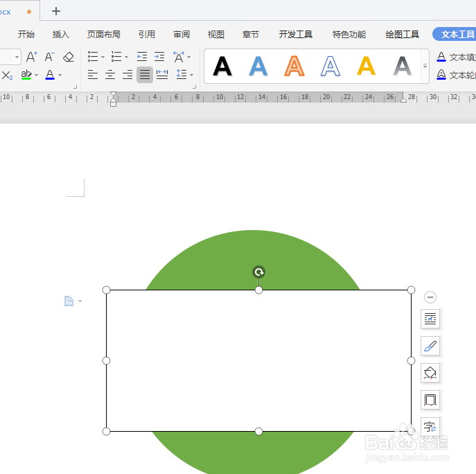Open the font dialog launcher
The height and width of the screenshot is (474, 476).
pyautogui.click(x=75, y=87)
